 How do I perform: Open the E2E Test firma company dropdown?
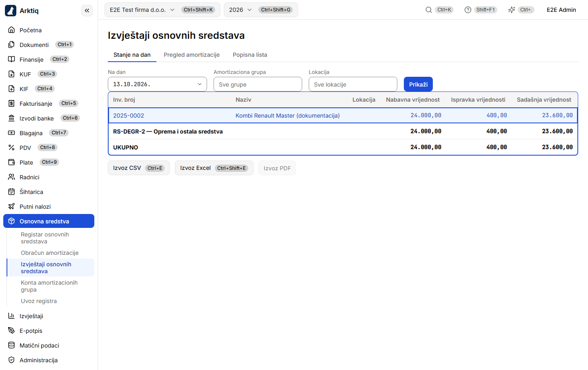click(x=163, y=10)
